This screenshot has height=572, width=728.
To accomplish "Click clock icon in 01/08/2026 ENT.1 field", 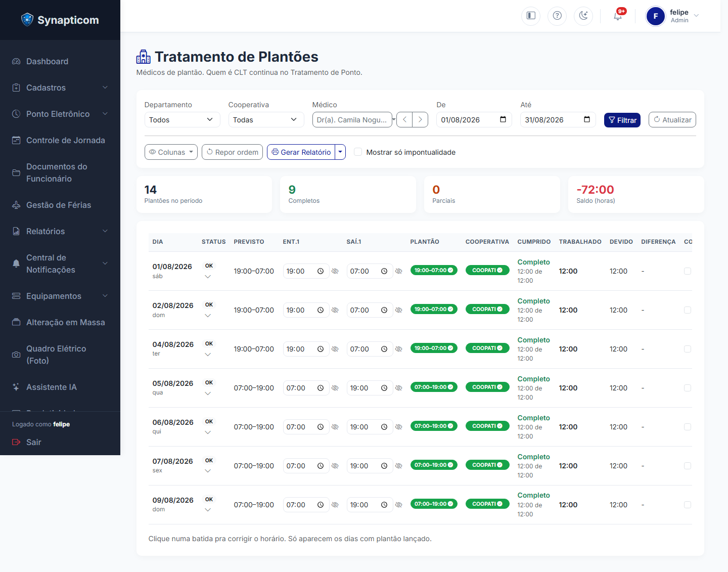I will (x=321, y=271).
